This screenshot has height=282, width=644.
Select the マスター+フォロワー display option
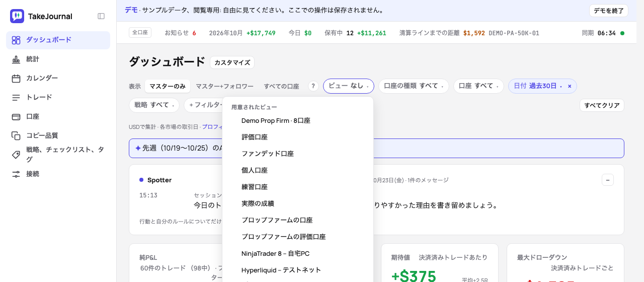click(224, 86)
